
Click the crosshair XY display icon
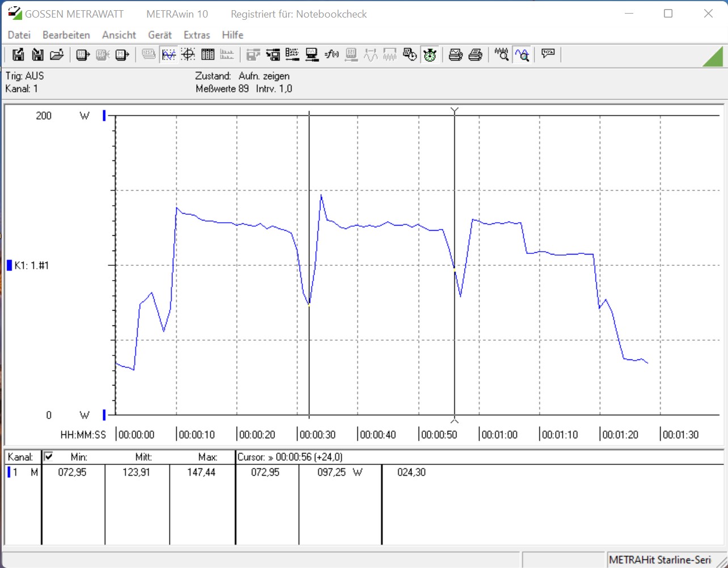188,55
